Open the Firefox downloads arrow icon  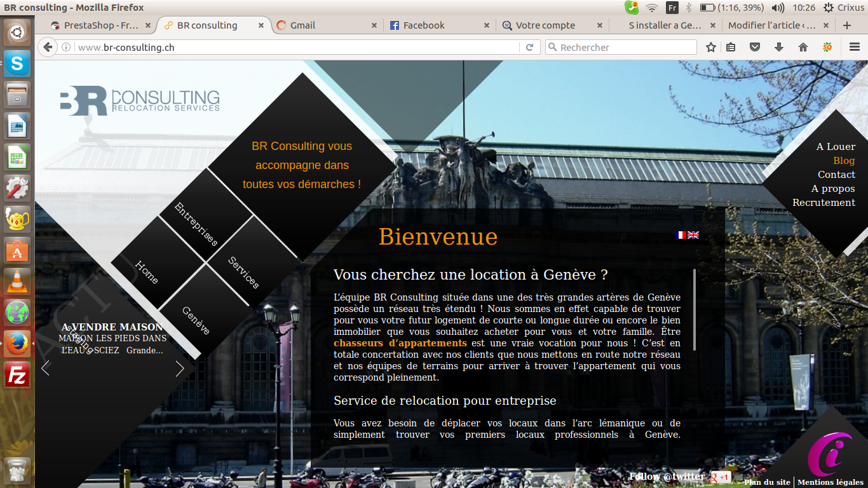pyautogui.click(x=779, y=47)
